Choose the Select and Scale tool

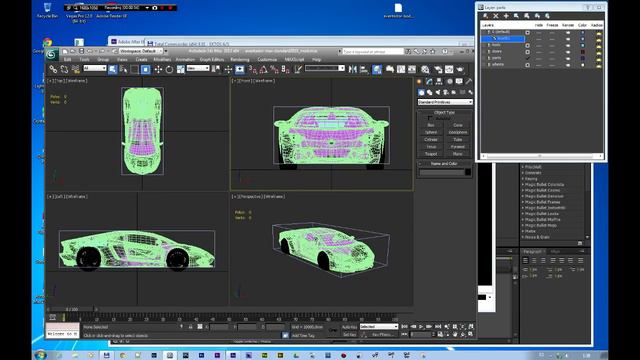click(180, 69)
